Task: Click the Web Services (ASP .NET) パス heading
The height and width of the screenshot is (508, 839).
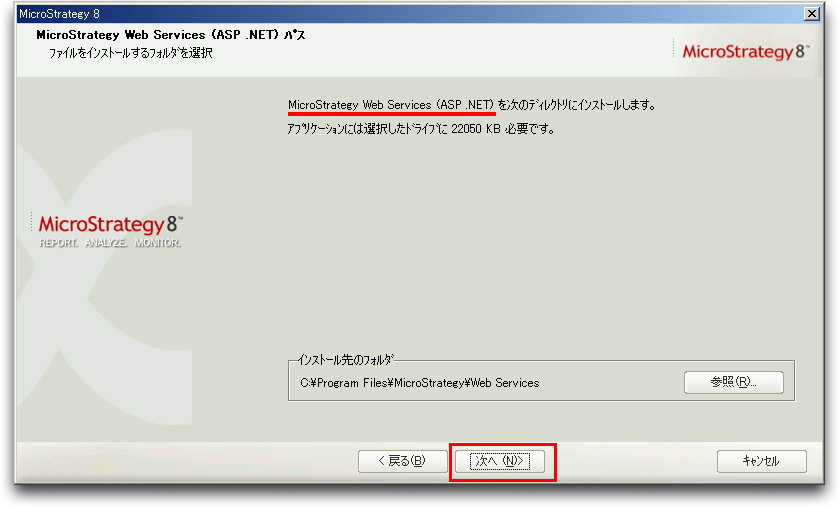Action: pos(171,35)
